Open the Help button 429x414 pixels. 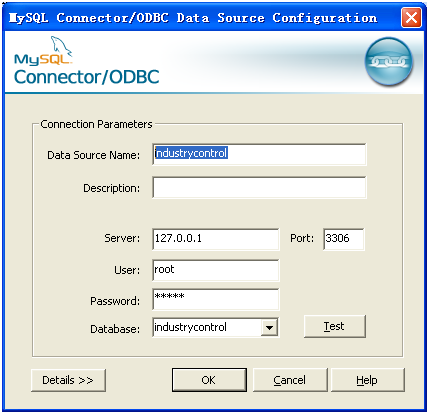(x=368, y=380)
